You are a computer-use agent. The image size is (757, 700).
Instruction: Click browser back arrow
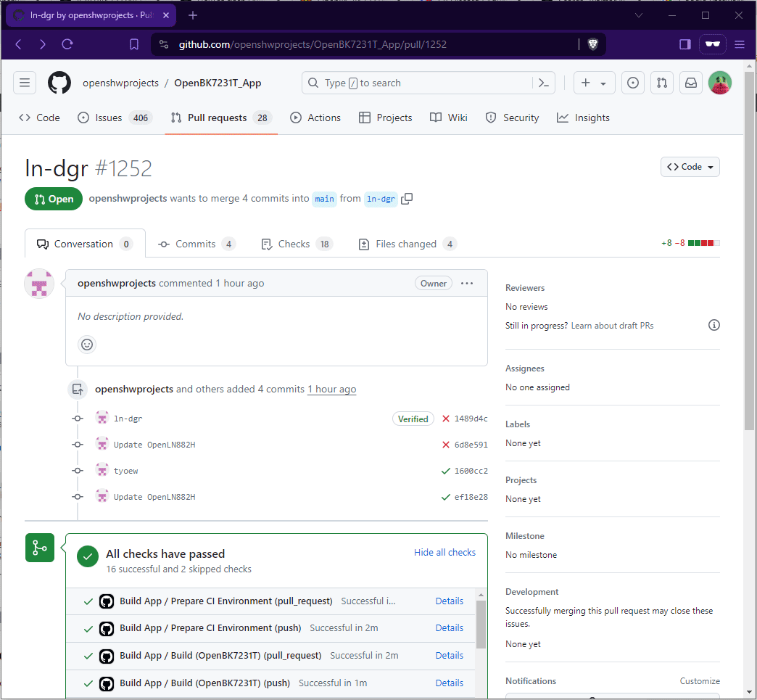tap(19, 44)
